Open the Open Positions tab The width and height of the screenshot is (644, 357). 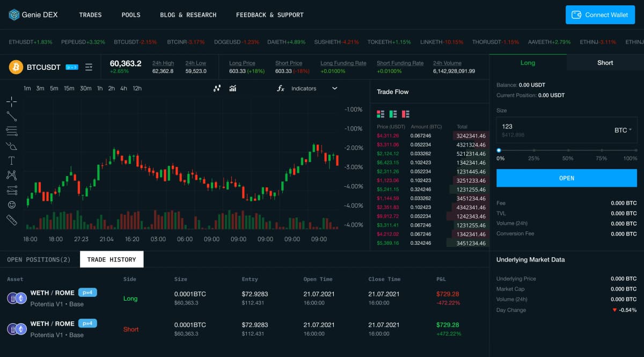coord(39,260)
